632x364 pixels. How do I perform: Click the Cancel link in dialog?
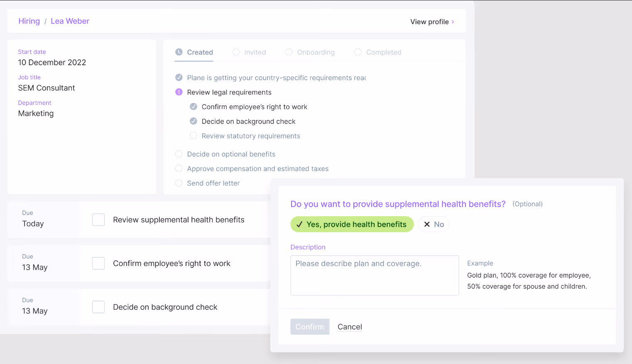(350, 327)
